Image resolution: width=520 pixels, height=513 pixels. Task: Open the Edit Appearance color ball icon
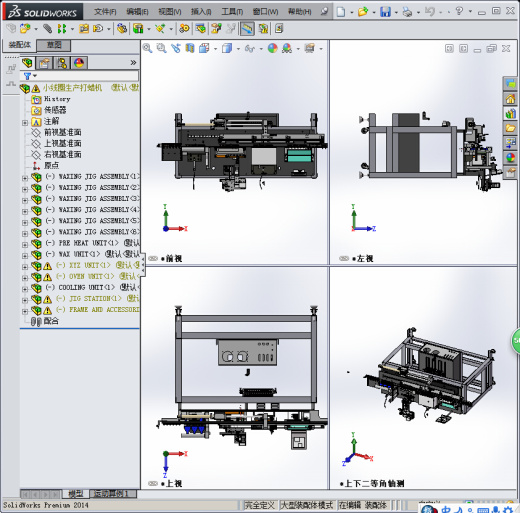(273, 49)
